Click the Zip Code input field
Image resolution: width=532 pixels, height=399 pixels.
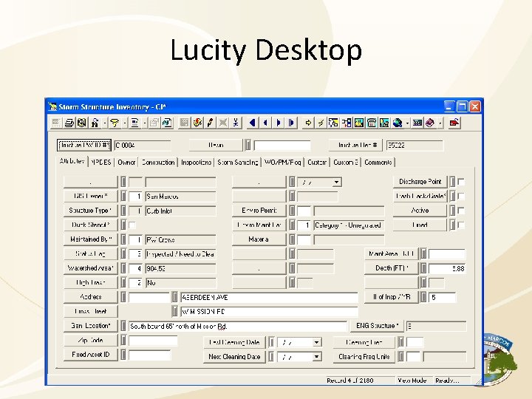pos(153,341)
